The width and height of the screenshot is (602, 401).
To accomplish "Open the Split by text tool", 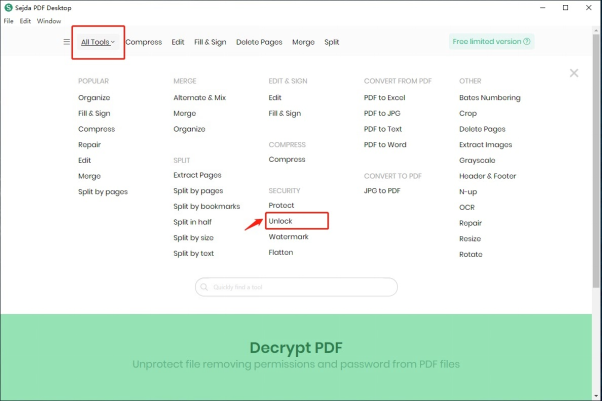I will 194,254.
